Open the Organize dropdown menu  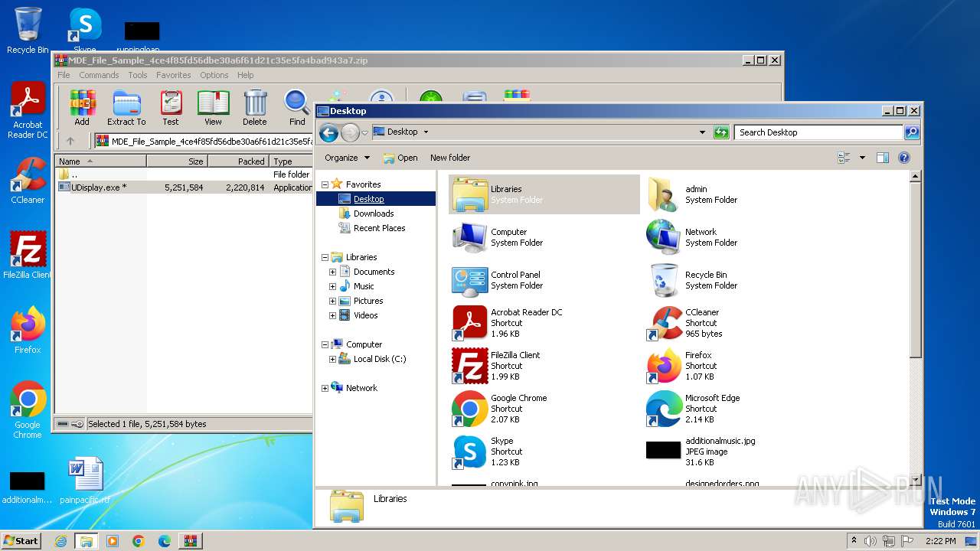coord(347,158)
